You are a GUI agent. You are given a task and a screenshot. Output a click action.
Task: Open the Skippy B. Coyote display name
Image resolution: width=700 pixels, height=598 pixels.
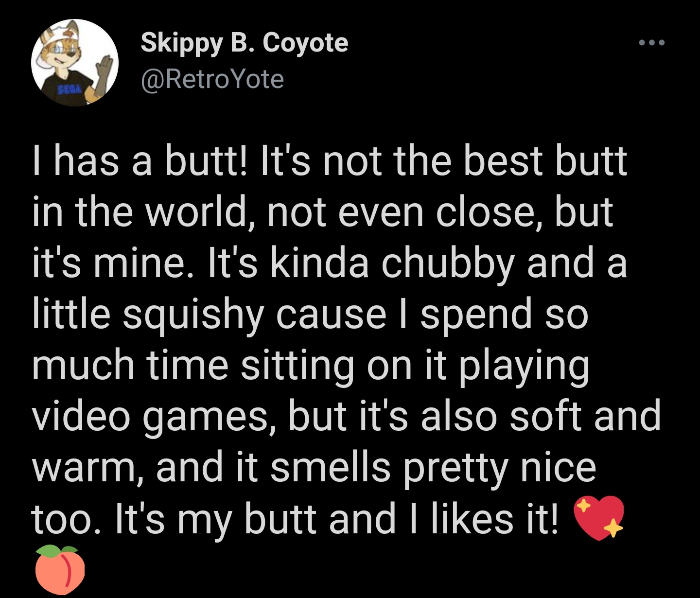(x=245, y=44)
